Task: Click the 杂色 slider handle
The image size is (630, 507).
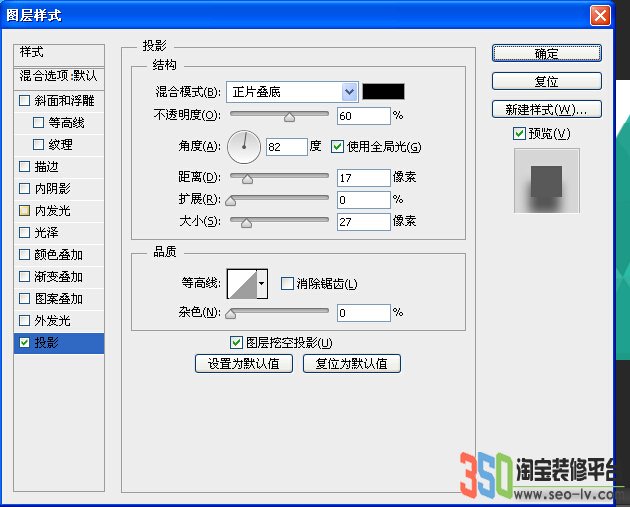Action: pyautogui.click(x=231, y=313)
